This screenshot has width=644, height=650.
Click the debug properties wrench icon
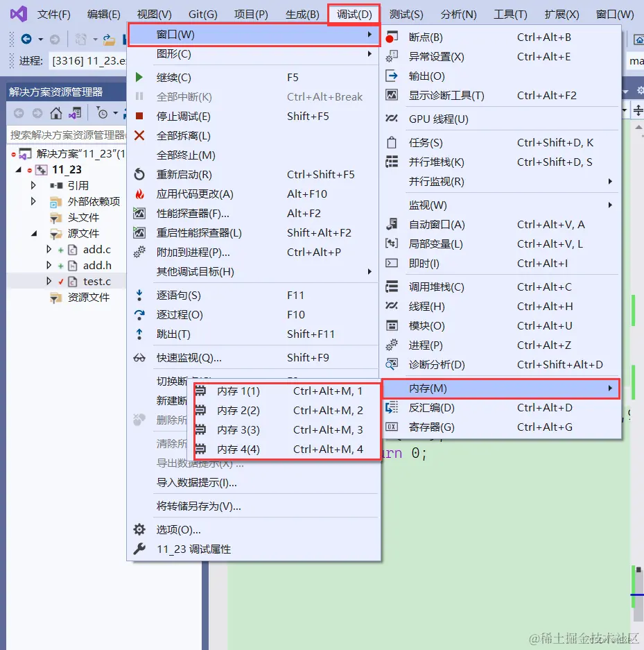(139, 549)
